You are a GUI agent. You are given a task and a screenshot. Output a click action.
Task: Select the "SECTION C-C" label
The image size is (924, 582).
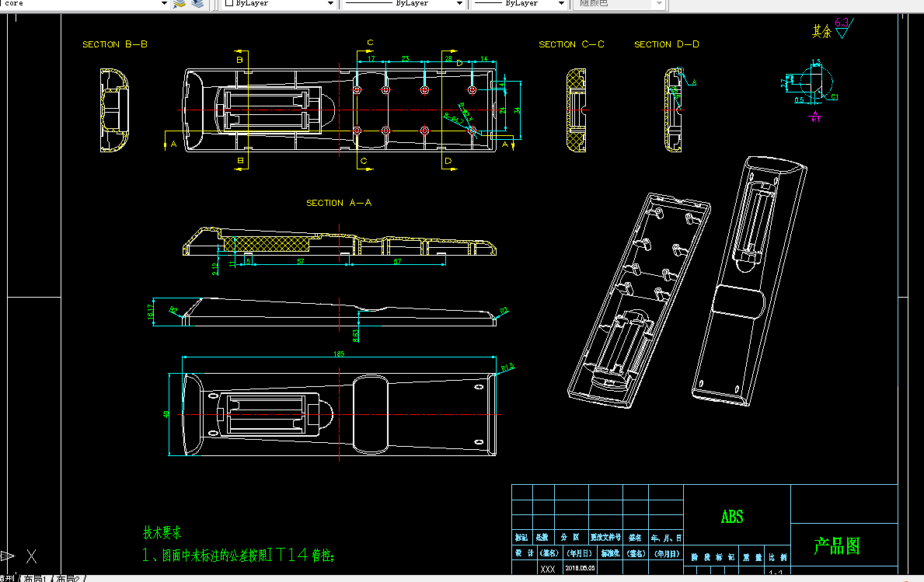point(572,44)
